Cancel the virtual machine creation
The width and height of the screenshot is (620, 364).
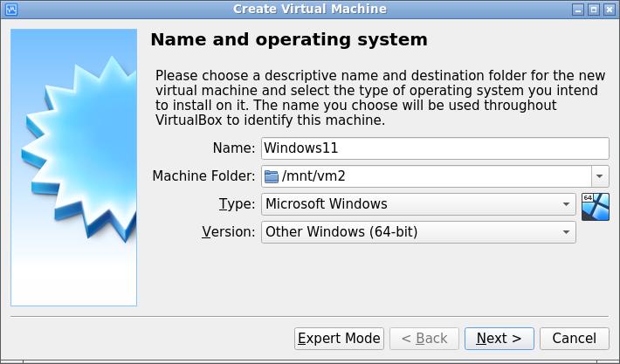pos(574,339)
